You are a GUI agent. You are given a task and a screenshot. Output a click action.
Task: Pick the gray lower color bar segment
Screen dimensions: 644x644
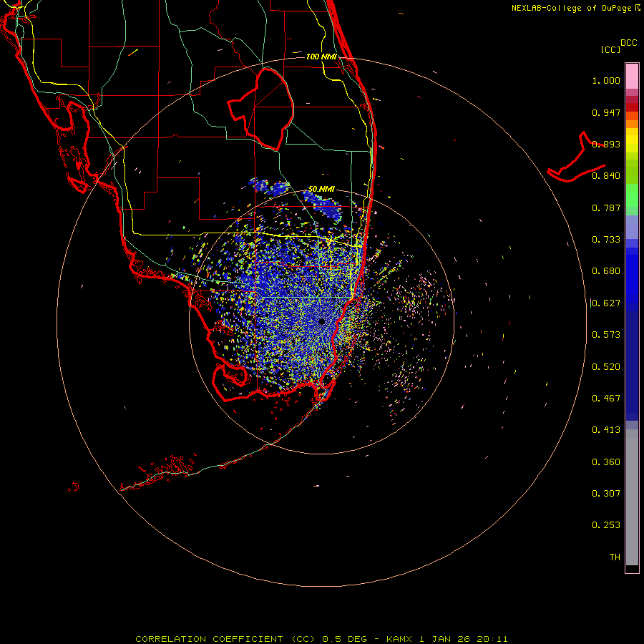click(x=632, y=497)
